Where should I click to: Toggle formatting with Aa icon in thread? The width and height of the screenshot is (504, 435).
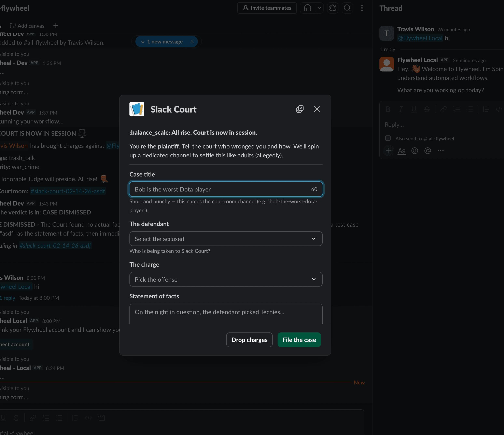[402, 151]
